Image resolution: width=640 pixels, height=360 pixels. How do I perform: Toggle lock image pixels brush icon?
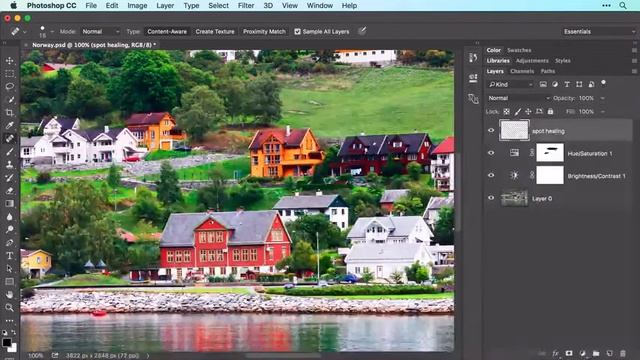coord(518,111)
